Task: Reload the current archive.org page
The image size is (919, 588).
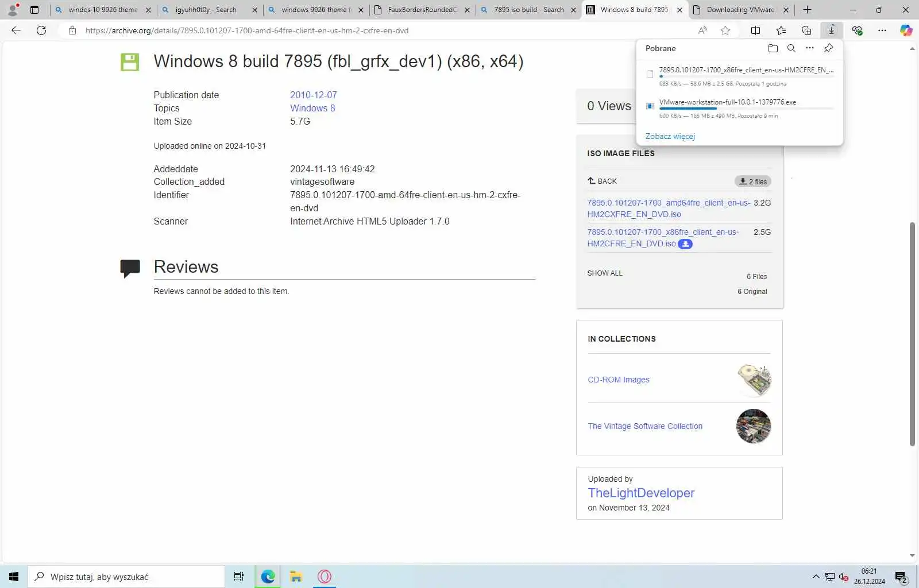Action: point(41,30)
